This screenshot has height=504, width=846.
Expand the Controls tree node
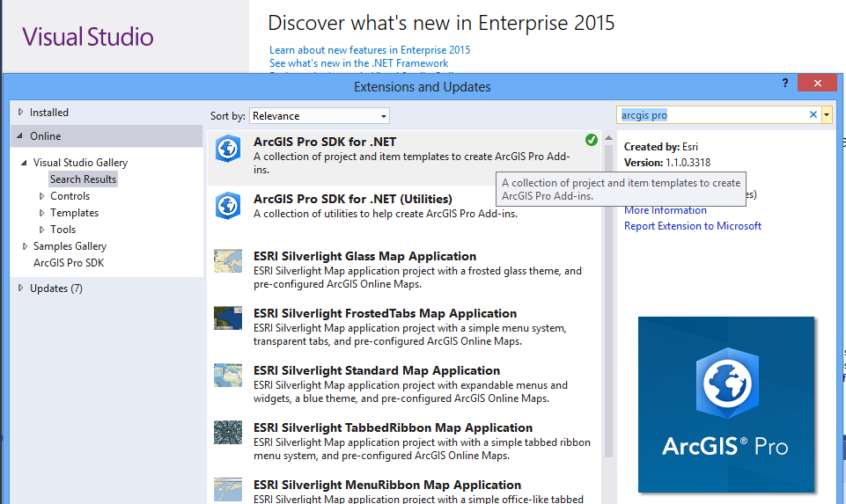click(41, 196)
